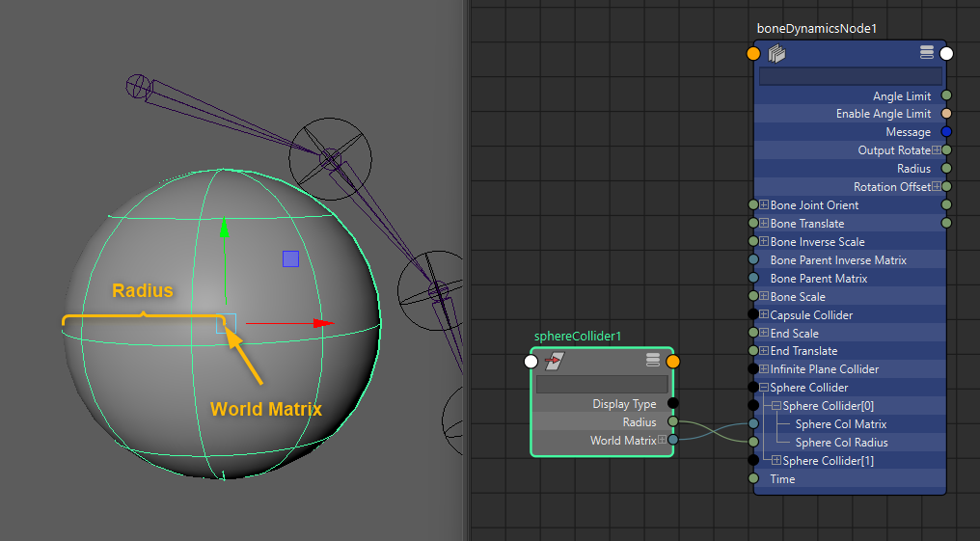Click the blue Message output port

click(946, 132)
